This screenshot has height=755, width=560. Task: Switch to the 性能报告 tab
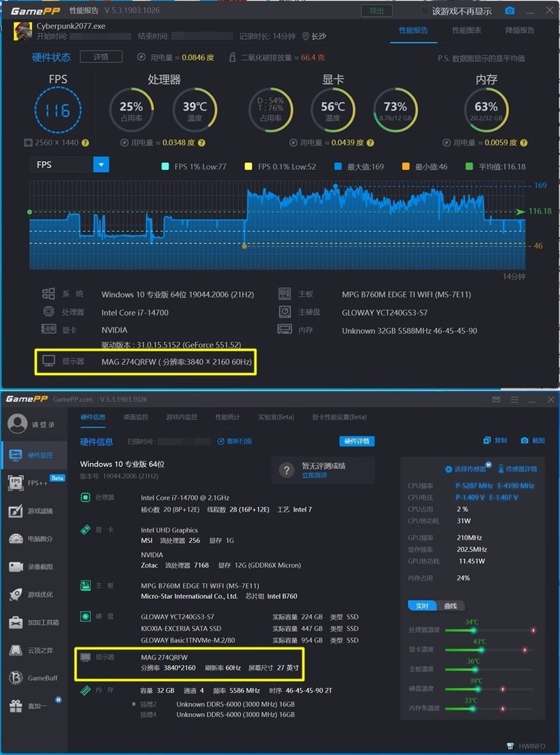tap(413, 30)
